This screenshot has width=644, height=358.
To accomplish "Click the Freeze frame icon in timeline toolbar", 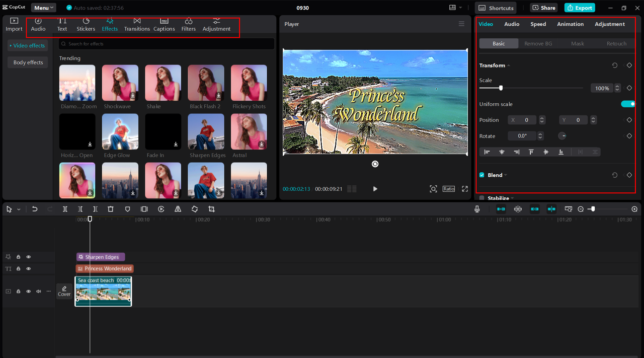I will (144, 209).
